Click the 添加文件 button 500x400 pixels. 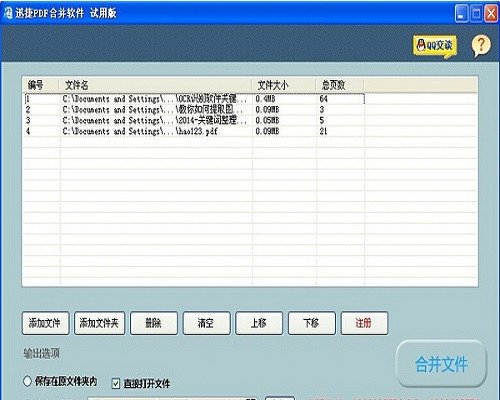(45, 323)
